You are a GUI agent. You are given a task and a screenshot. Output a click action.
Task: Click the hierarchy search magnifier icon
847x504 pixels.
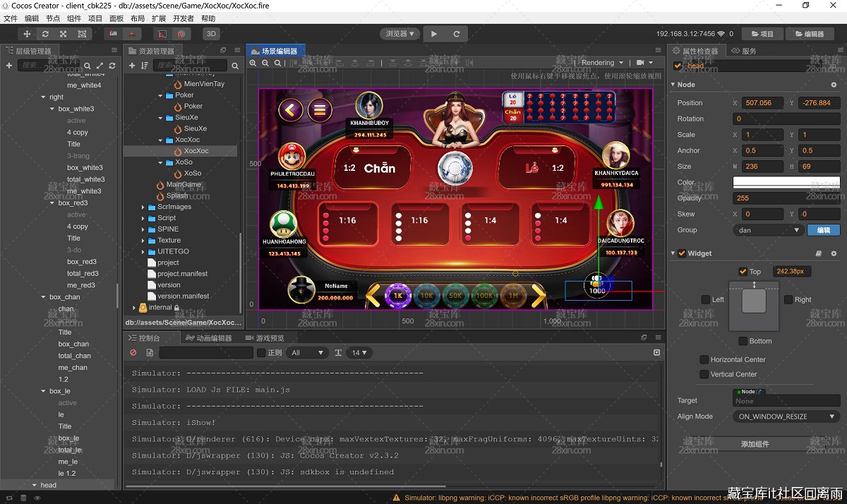pos(89,65)
